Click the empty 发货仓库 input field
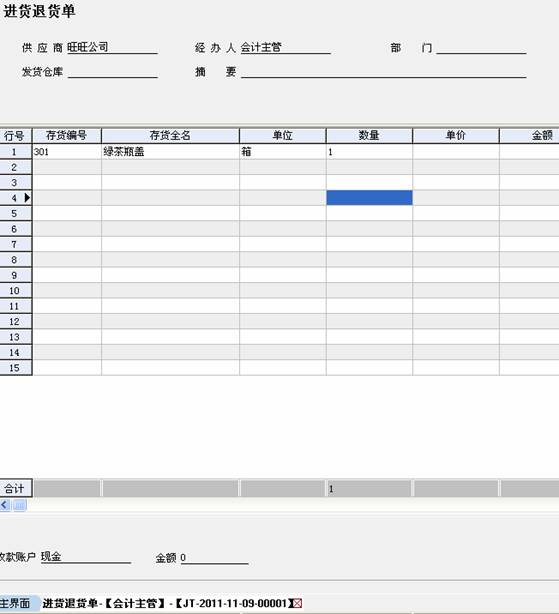The width and height of the screenshot is (559, 614). point(112,72)
